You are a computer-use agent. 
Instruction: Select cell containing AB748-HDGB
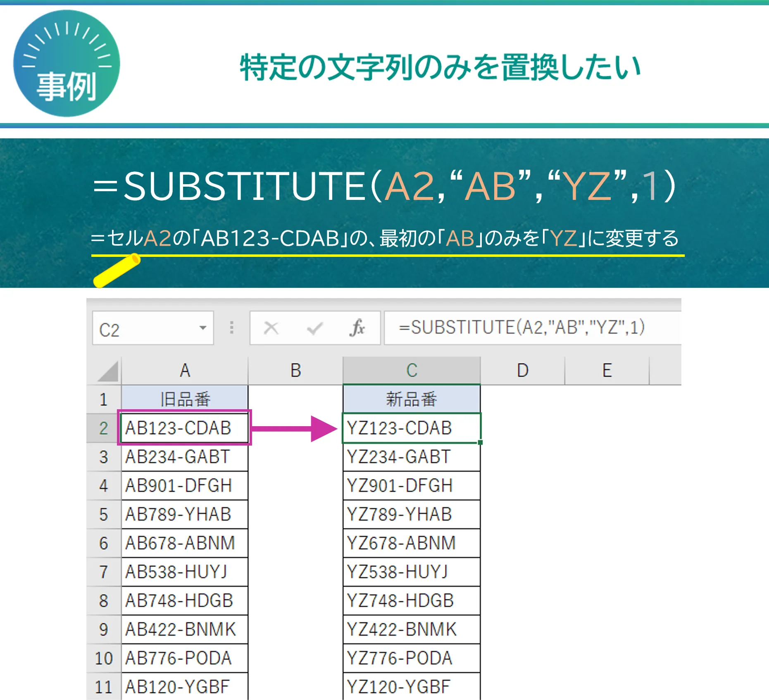[x=185, y=601]
